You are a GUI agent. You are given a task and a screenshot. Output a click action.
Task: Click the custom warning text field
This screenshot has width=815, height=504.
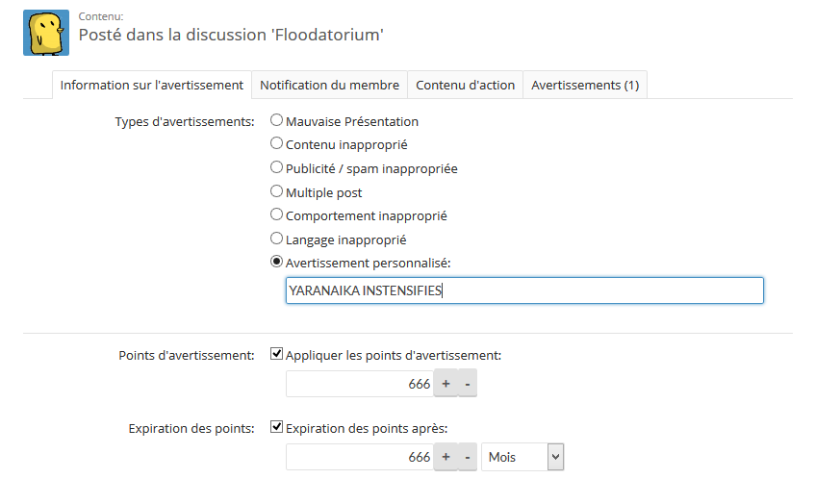(x=524, y=291)
